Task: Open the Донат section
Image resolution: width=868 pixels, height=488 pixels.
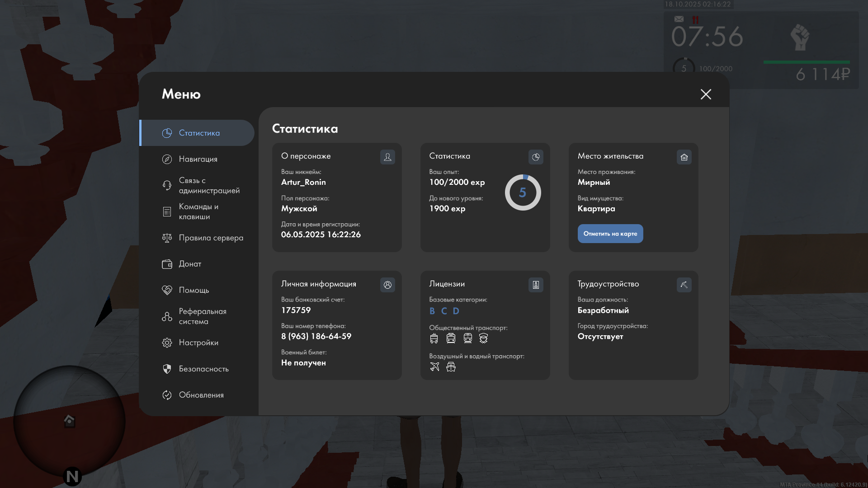Action: coord(190,264)
